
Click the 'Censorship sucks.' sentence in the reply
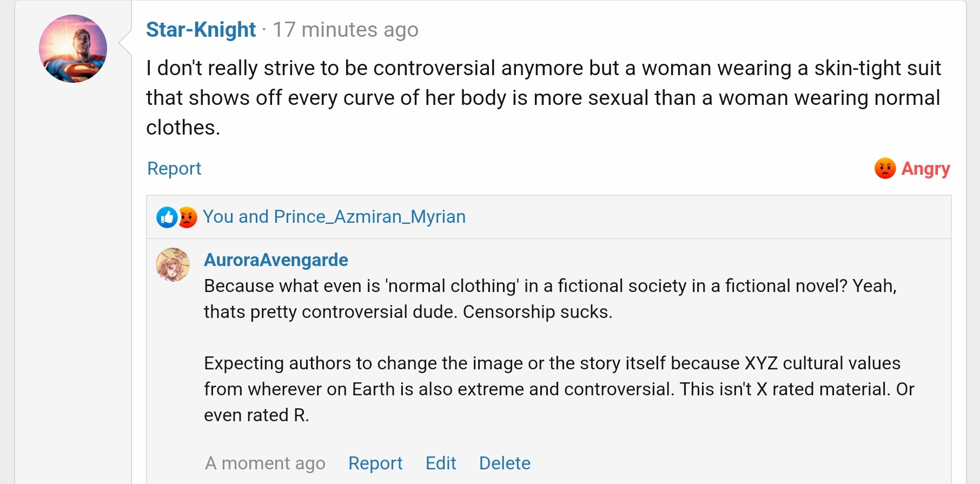pyautogui.click(x=538, y=312)
